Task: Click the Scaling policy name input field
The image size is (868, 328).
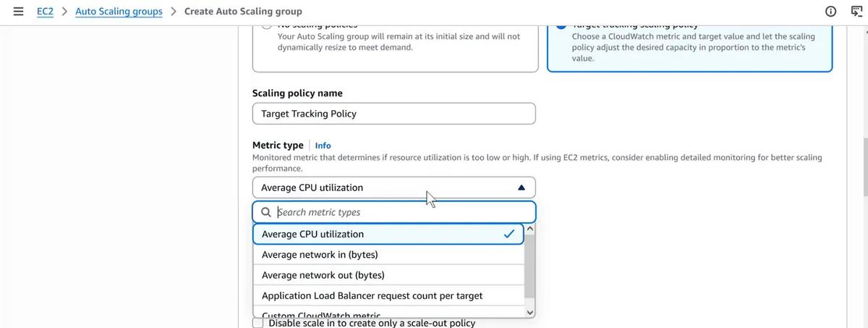Action: click(x=394, y=114)
